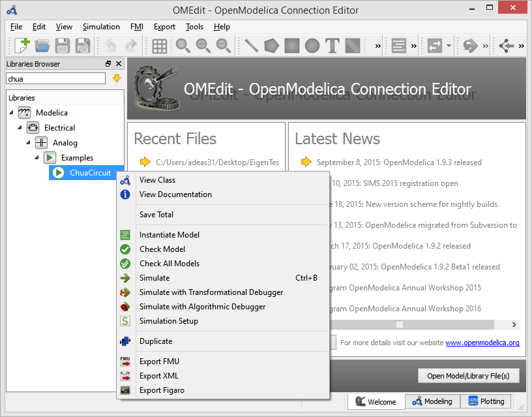
Task: Select the Text annotation tool
Action: click(x=331, y=45)
